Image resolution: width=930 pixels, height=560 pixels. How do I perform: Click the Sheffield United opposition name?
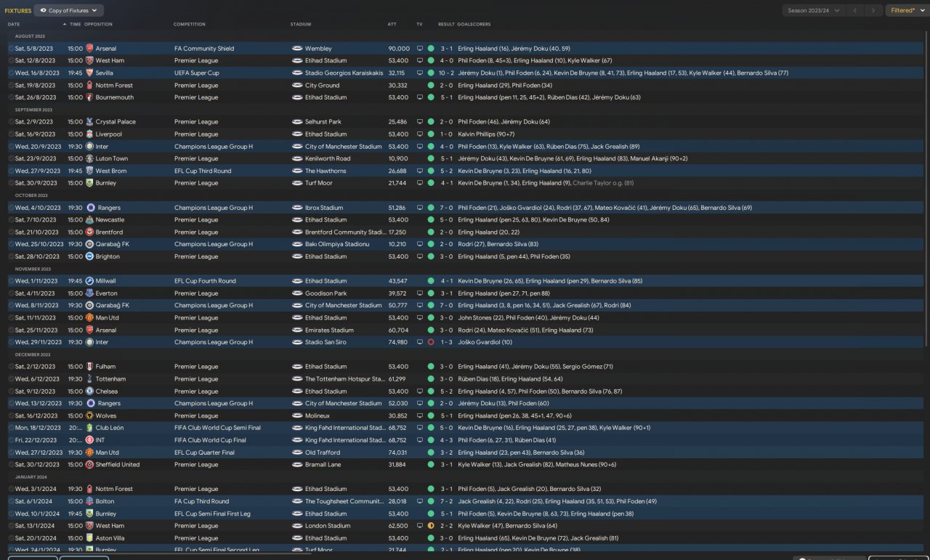tap(118, 465)
